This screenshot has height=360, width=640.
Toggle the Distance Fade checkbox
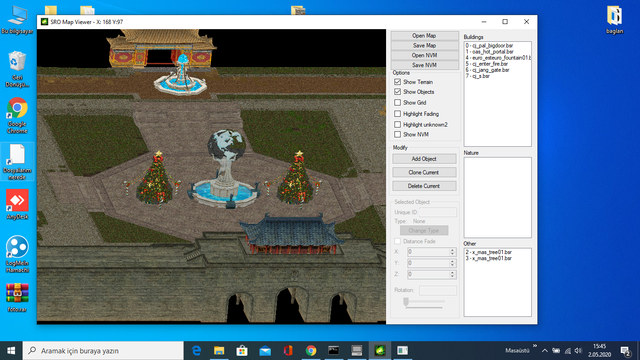click(398, 241)
